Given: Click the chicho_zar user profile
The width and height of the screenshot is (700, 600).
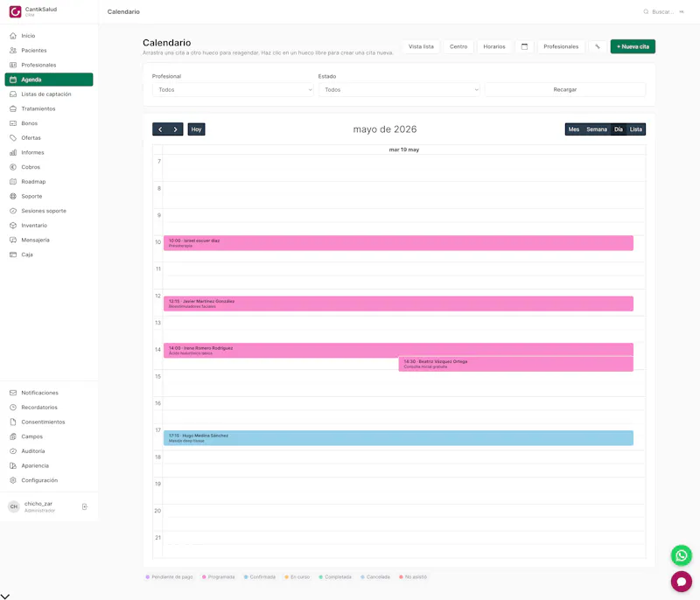Looking at the screenshot, I should (x=39, y=506).
